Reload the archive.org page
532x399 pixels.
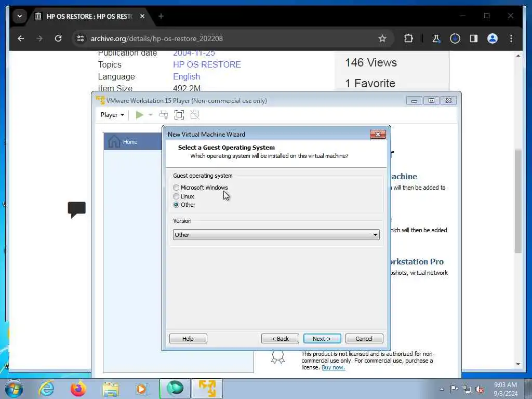58,38
